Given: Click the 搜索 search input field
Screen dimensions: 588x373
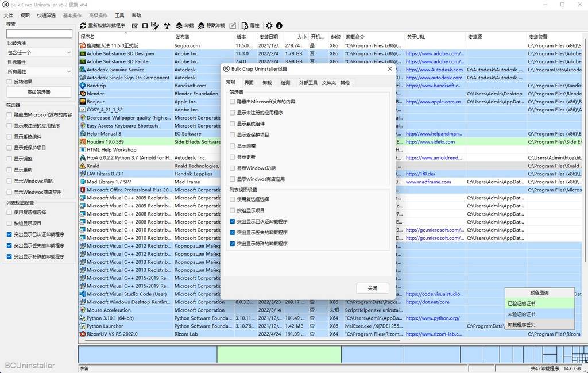Looking at the screenshot, I should [x=38, y=33].
